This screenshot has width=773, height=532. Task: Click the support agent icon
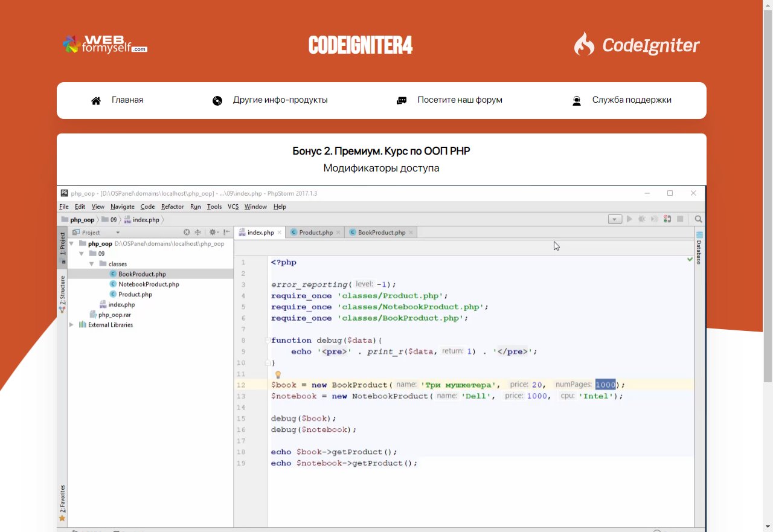pyautogui.click(x=576, y=101)
